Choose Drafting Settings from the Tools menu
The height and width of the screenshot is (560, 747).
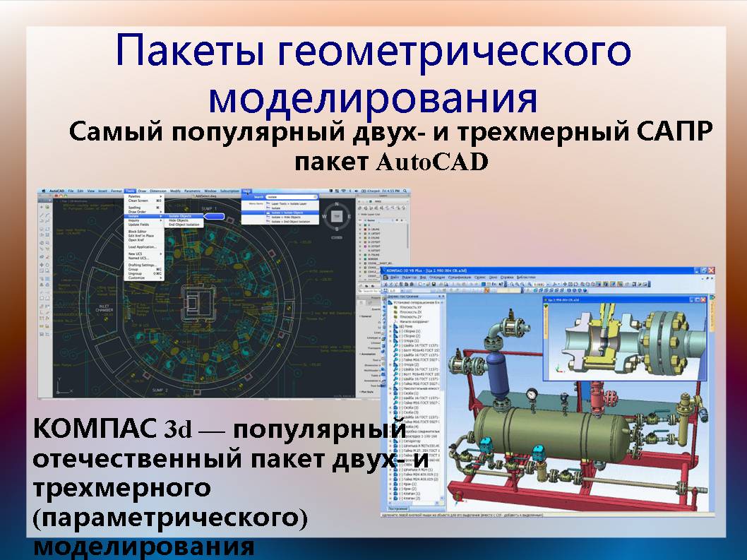144,265
